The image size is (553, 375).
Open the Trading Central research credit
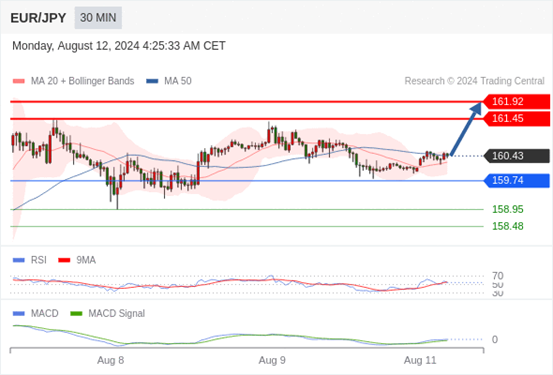pos(474,81)
